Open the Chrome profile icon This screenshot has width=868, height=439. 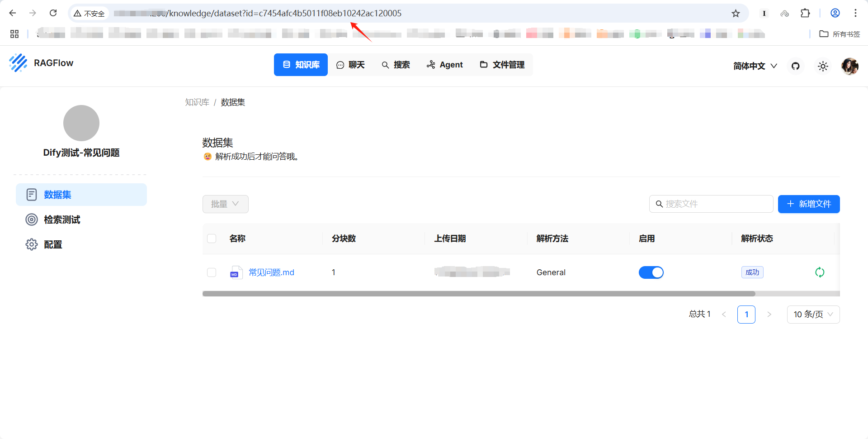point(835,13)
